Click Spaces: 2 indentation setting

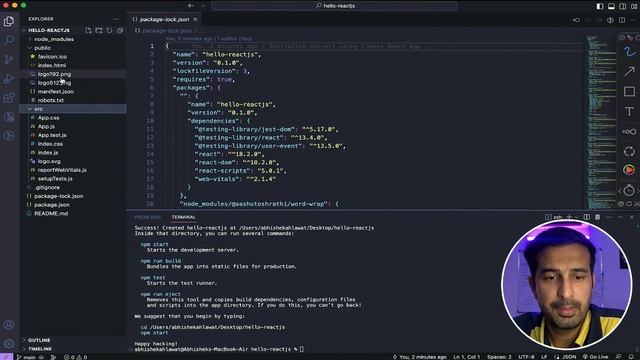499,357
